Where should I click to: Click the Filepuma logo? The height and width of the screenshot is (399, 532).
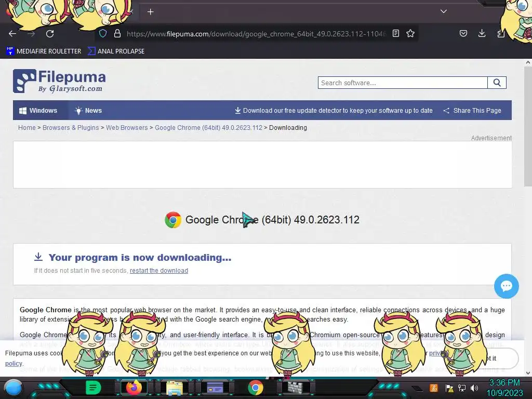59,81
